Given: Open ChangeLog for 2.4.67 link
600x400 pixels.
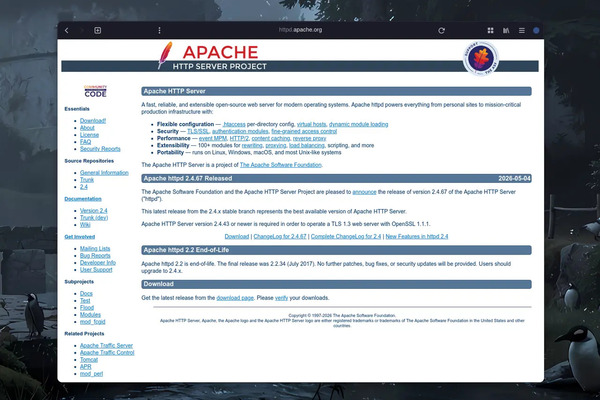Looking at the screenshot, I should 280,236.
